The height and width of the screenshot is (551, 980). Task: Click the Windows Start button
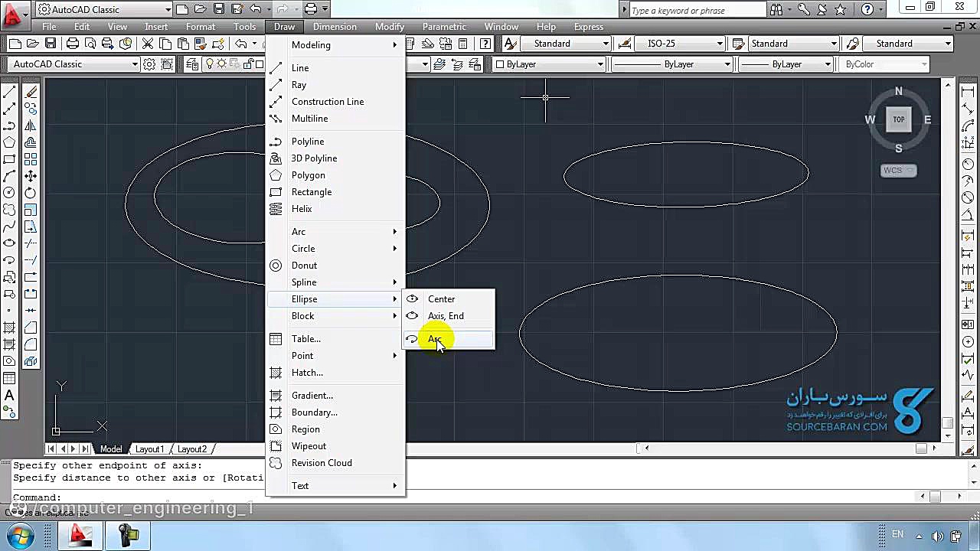(x=20, y=536)
